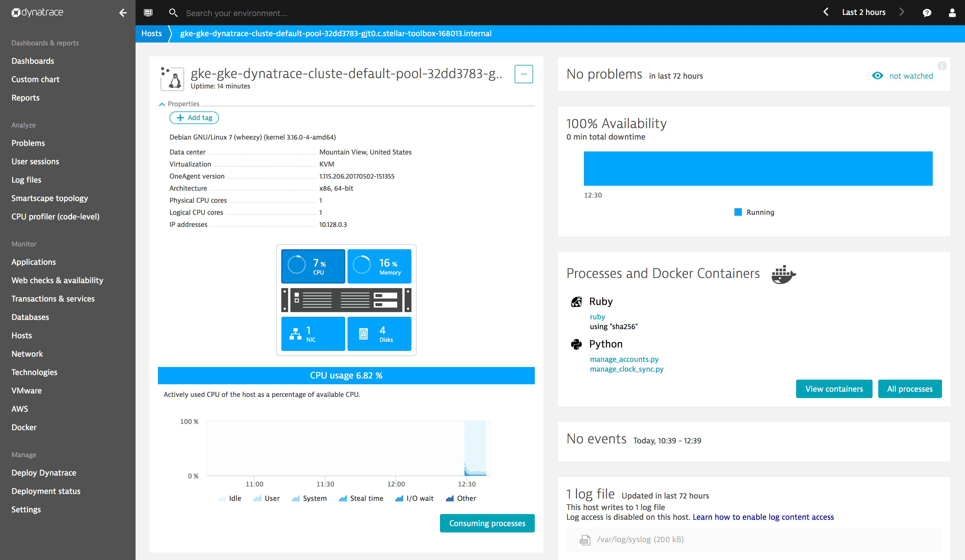Viewport: 965px width, 560px height.
Task: Open Reports in sidebar
Action: [25, 98]
